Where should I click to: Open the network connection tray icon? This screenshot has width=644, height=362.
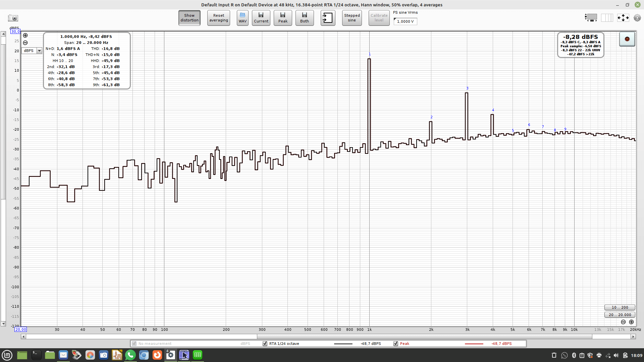608,355
